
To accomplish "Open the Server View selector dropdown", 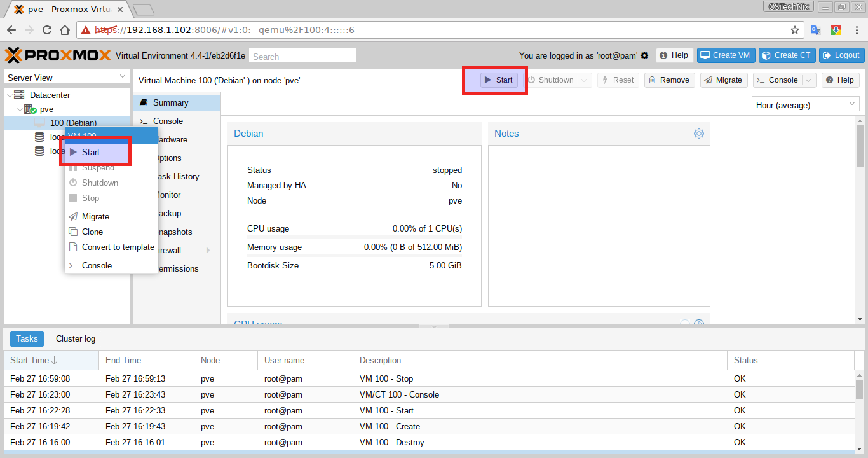I will 67,77.
